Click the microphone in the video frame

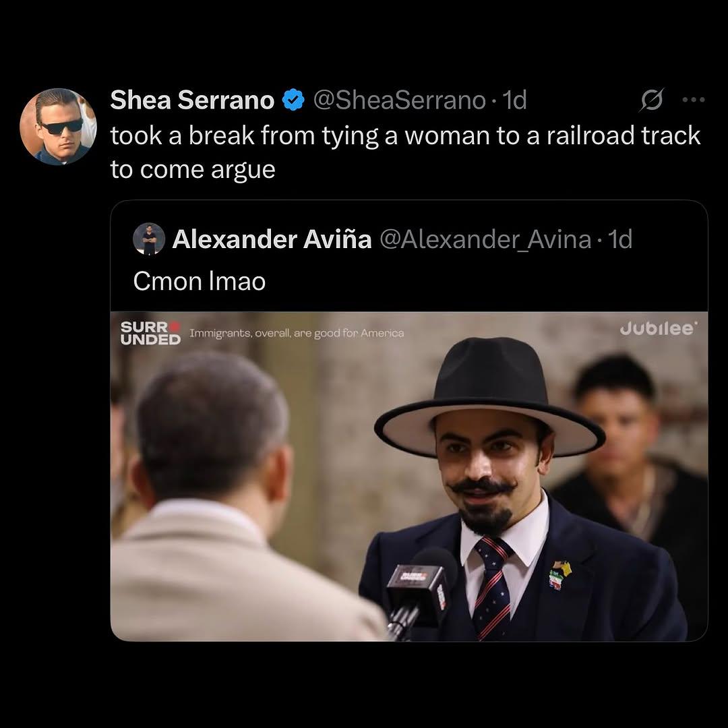pos(420,588)
